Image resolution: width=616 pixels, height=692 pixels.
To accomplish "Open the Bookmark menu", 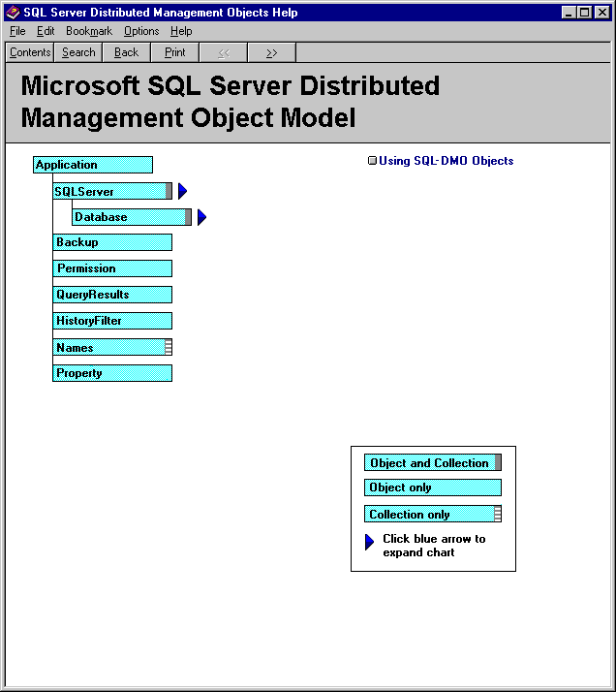I will (89, 31).
